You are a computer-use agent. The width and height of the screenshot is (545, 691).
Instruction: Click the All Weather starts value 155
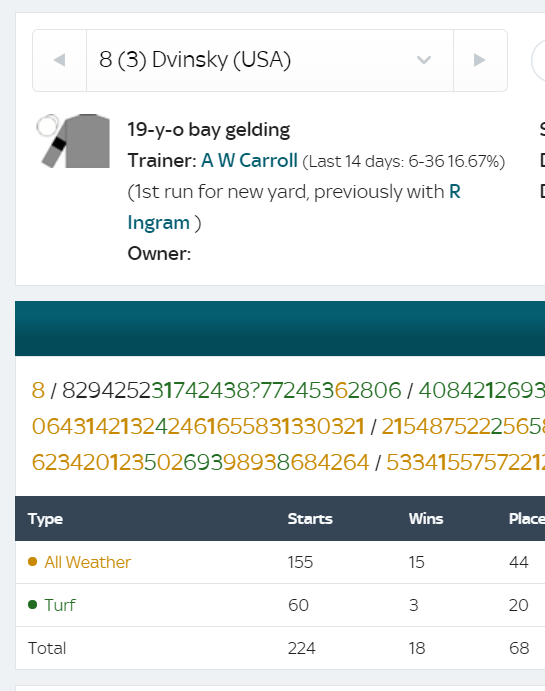point(300,562)
